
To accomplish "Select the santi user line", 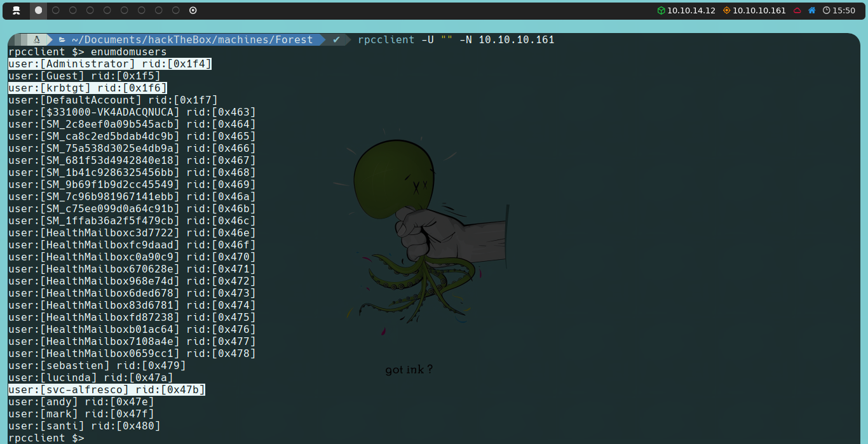I will point(85,426).
